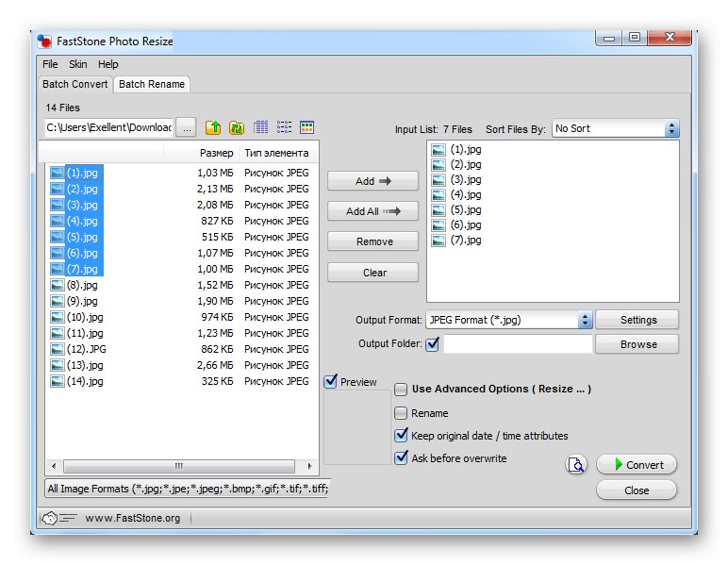Click the Clear button
The image size is (728, 565).
pos(372,273)
